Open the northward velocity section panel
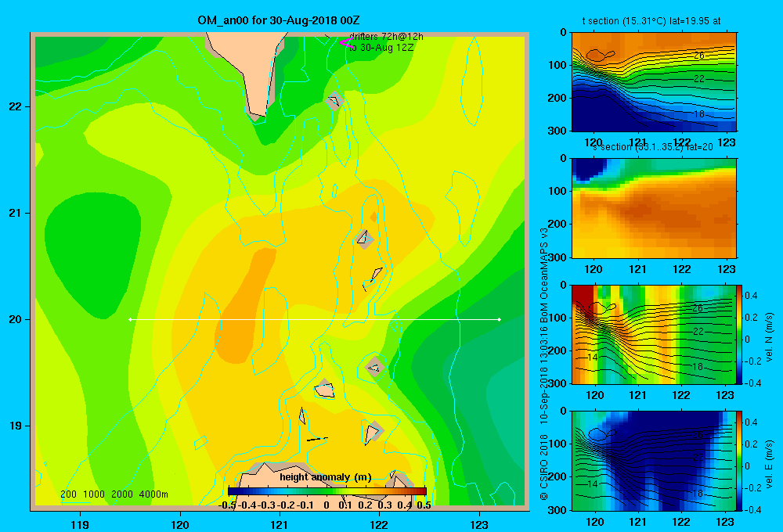783x532 pixels. (x=654, y=334)
